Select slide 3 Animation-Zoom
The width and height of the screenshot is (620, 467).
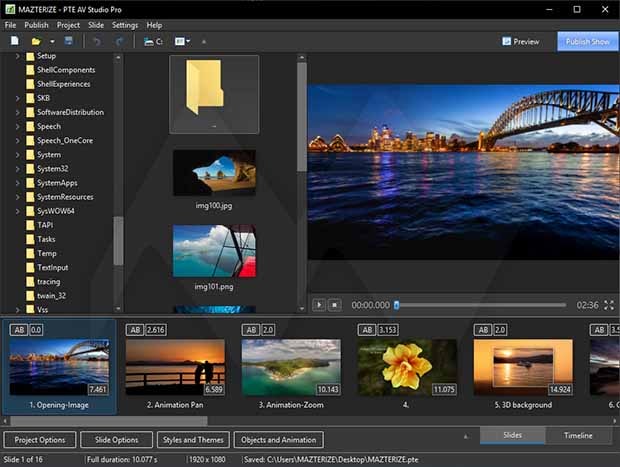tap(291, 367)
